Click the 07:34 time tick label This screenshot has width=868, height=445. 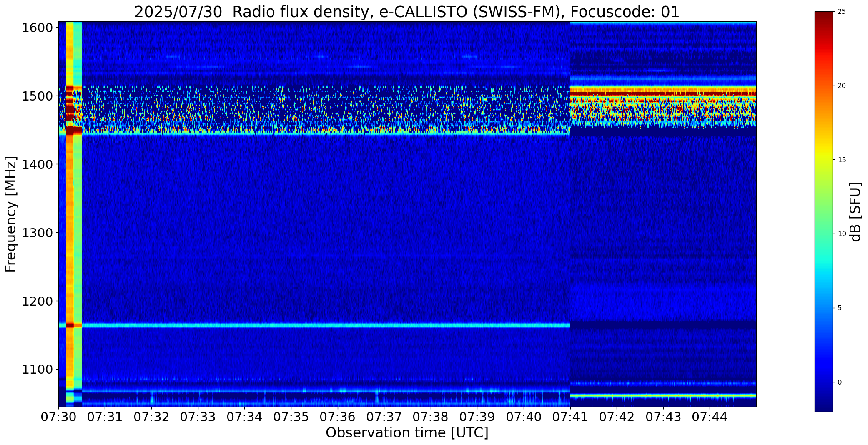(x=245, y=417)
